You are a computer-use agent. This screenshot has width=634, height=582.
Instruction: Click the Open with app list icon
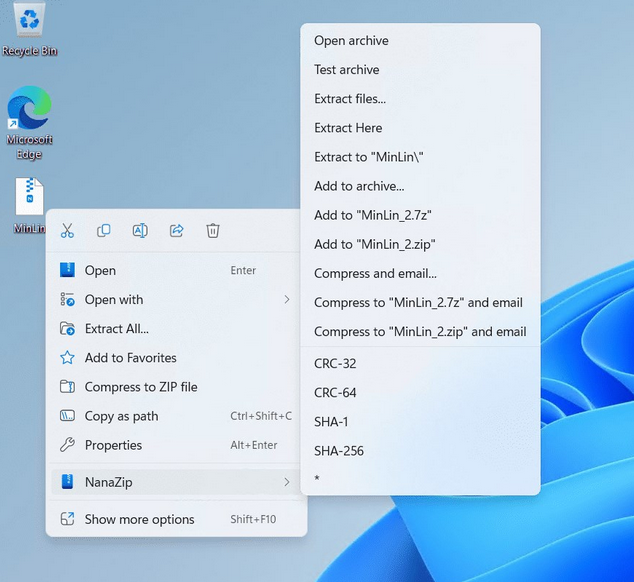[67, 299]
